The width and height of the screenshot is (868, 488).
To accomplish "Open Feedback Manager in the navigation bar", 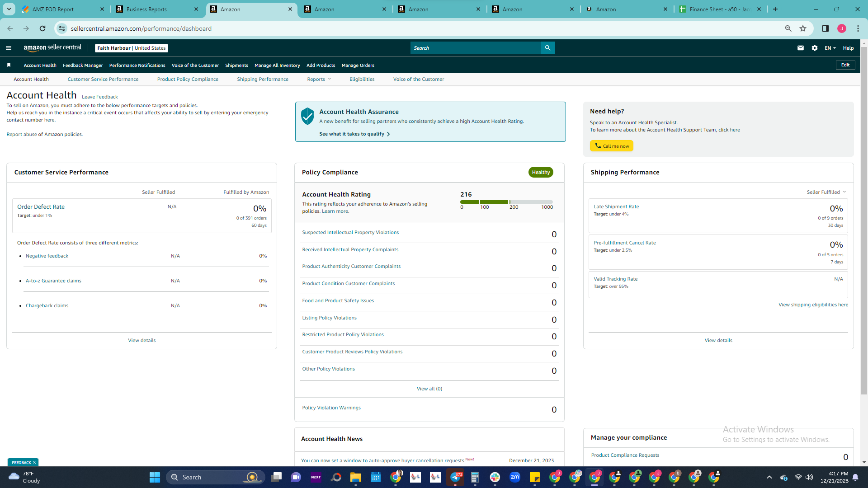I will point(83,65).
